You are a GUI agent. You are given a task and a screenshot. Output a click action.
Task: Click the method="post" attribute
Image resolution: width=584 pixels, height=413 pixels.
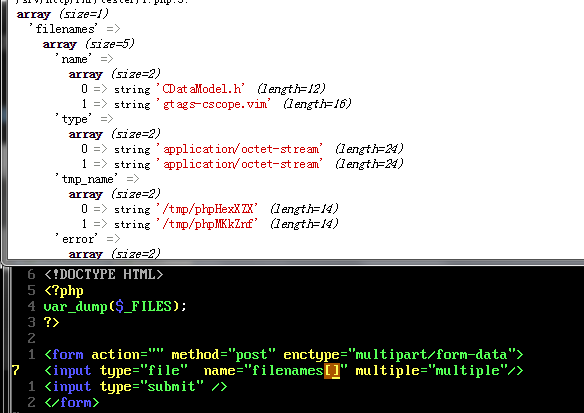tap(223, 354)
